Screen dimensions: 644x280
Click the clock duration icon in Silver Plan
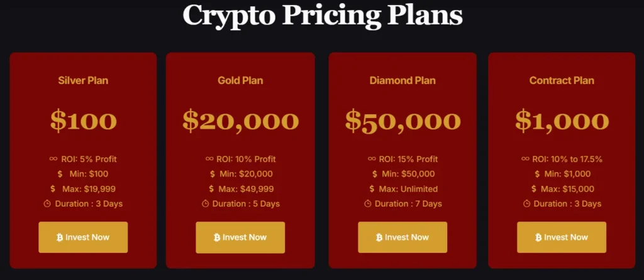(x=47, y=203)
